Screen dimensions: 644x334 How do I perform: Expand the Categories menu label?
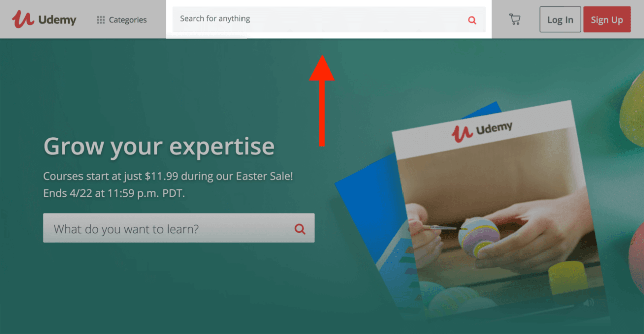pos(128,20)
